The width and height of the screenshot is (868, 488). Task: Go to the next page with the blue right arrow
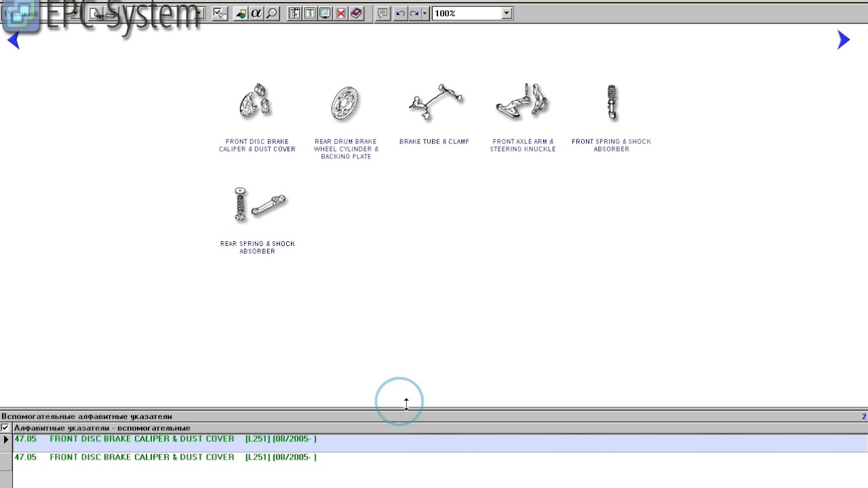pos(844,40)
